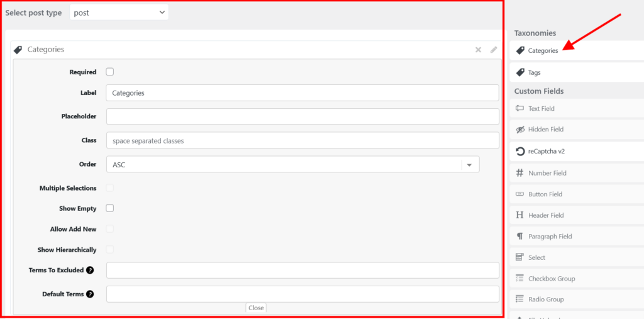The width and height of the screenshot is (644, 319).
Task: Click the Terms To Excluded help icon
Action: [x=90, y=271]
